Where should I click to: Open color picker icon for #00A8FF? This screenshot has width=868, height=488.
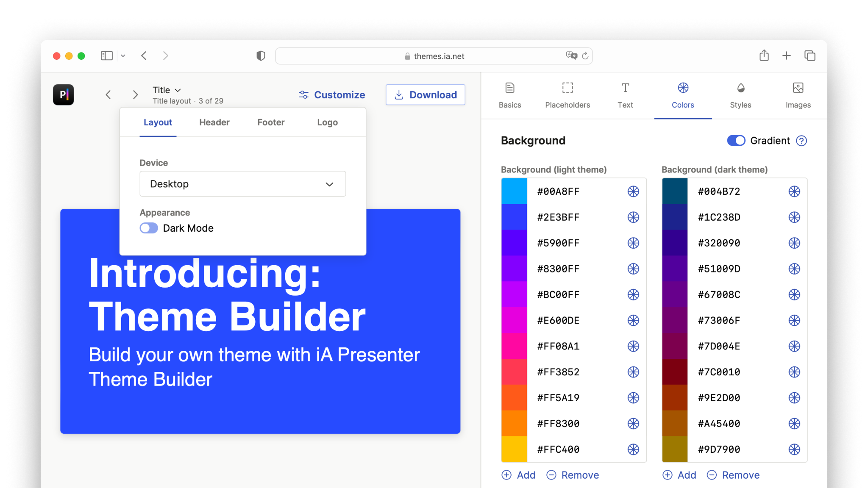(633, 191)
